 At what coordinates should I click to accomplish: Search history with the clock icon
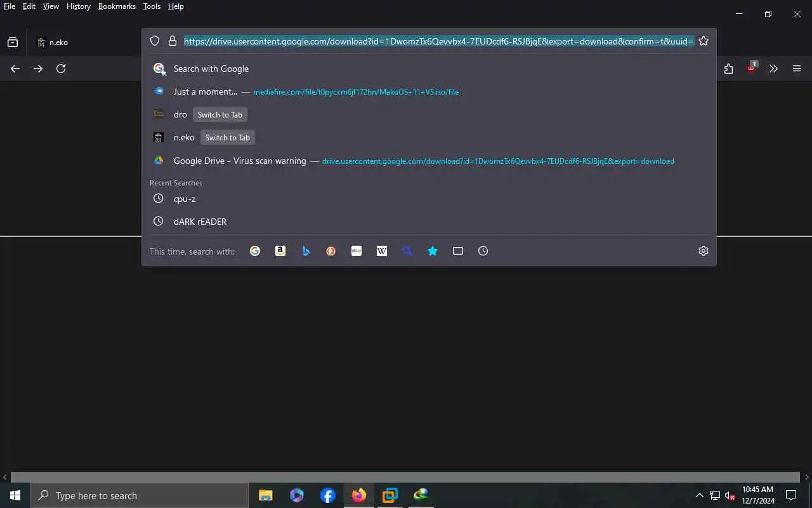pos(483,251)
